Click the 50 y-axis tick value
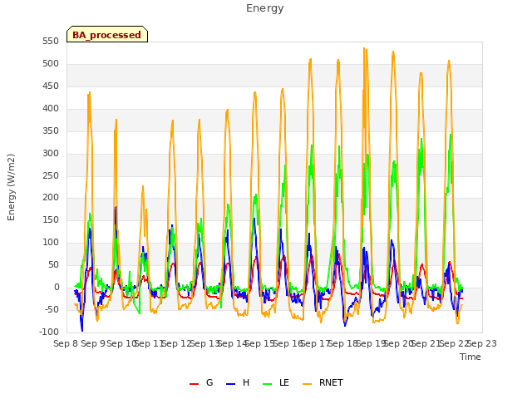The height and width of the screenshot is (399, 532). tap(53, 264)
